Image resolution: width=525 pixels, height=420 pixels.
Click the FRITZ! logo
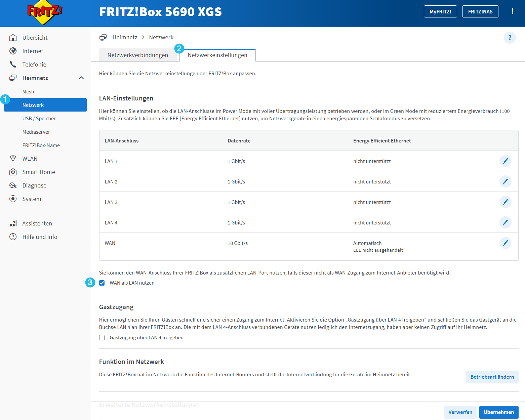pyautogui.click(x=45, y=12)
